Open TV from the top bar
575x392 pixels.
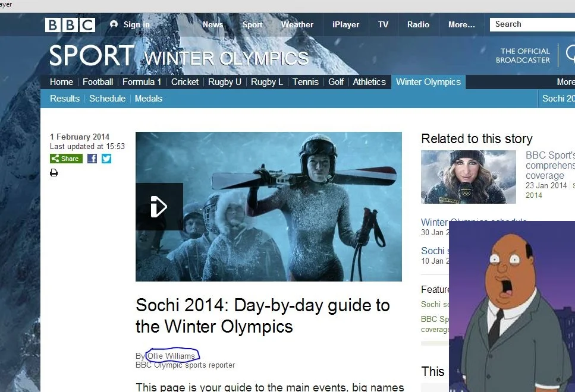coord(383,24)
